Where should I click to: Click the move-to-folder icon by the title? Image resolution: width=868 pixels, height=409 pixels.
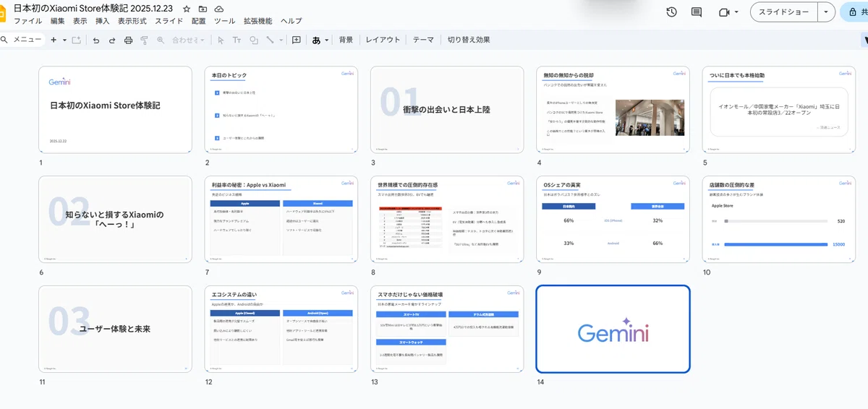[x=203, y=9]
